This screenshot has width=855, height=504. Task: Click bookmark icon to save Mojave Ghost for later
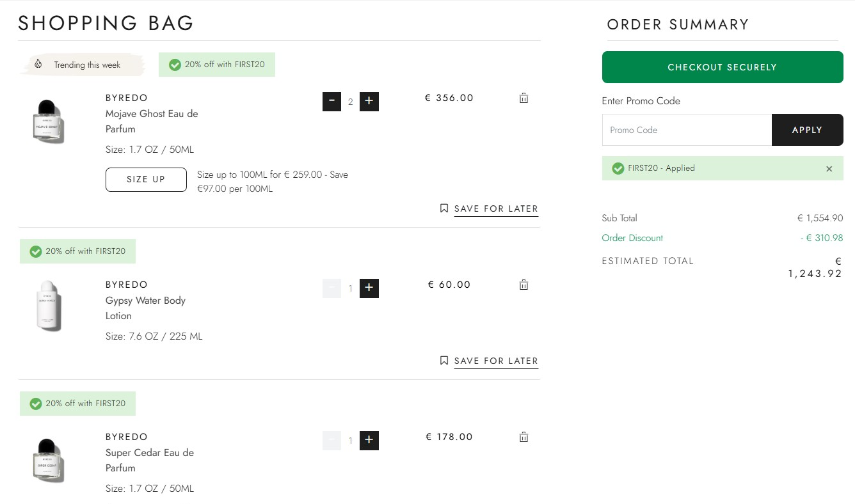444,209
